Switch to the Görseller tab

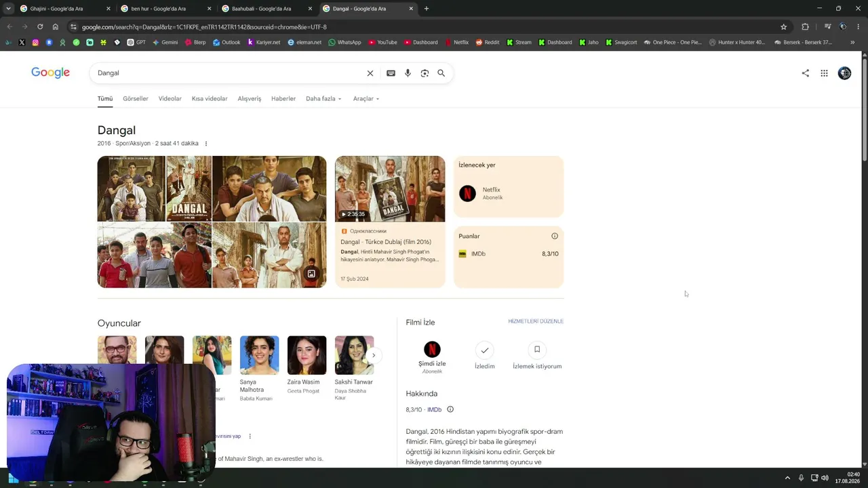[136, 99]
